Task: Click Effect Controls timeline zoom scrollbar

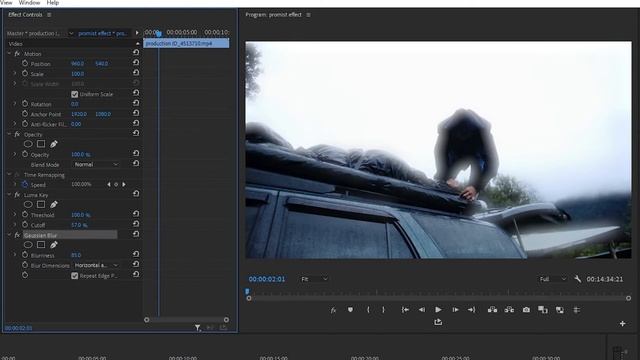Action: tap(187, 320)
